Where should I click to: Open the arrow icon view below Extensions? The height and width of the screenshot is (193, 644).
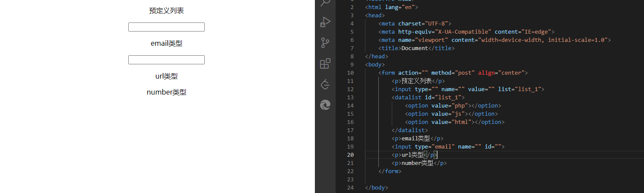tap(325, 84)
